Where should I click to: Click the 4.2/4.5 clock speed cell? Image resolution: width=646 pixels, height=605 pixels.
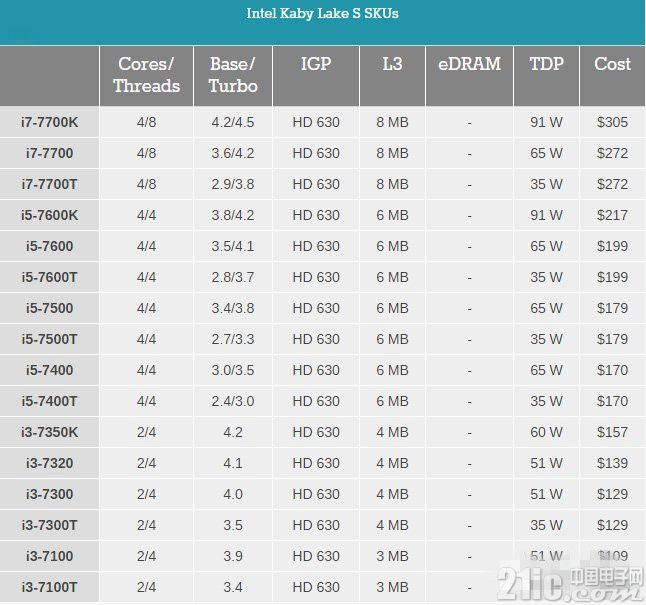[233, 122]
